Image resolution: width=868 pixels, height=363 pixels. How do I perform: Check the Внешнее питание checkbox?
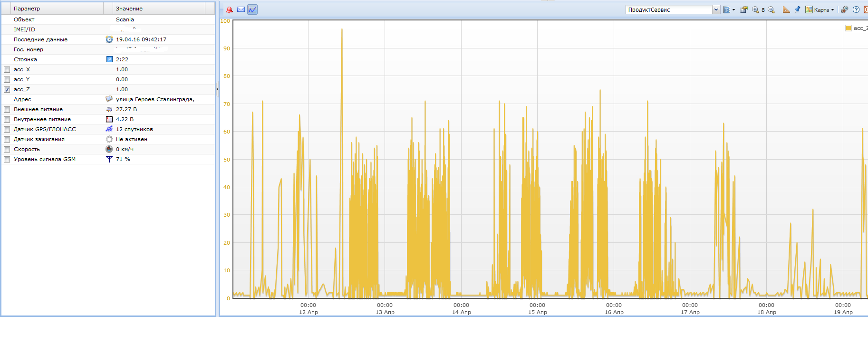point(7,109)
